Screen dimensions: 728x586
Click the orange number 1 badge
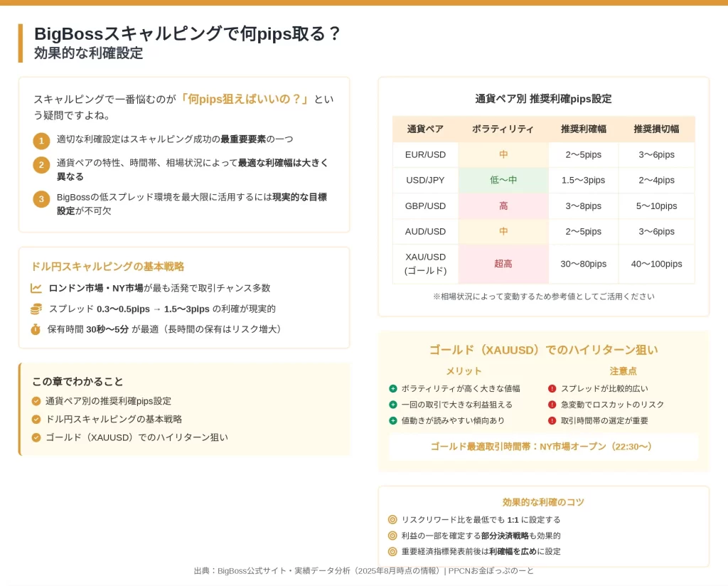pos(41,141)
